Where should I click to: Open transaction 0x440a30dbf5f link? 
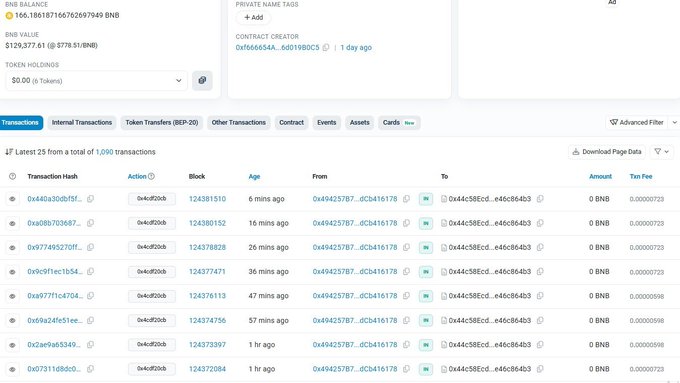pos(55,199)
